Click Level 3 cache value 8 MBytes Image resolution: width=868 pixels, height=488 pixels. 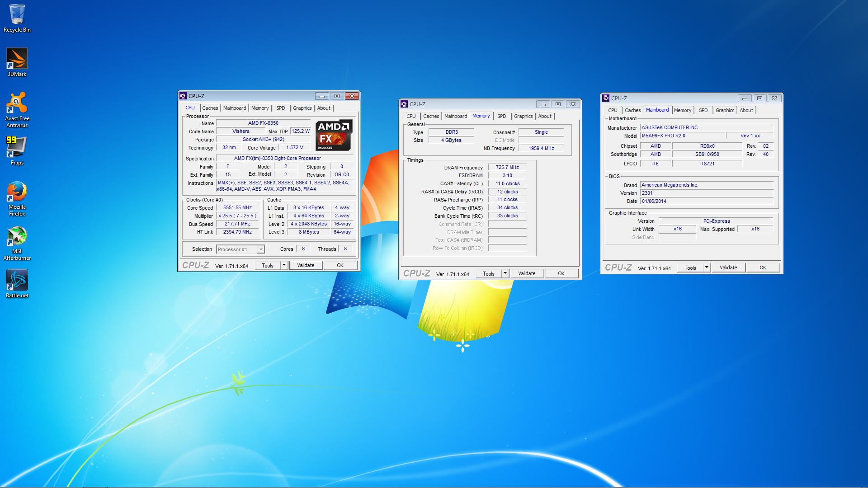[309, 232]
